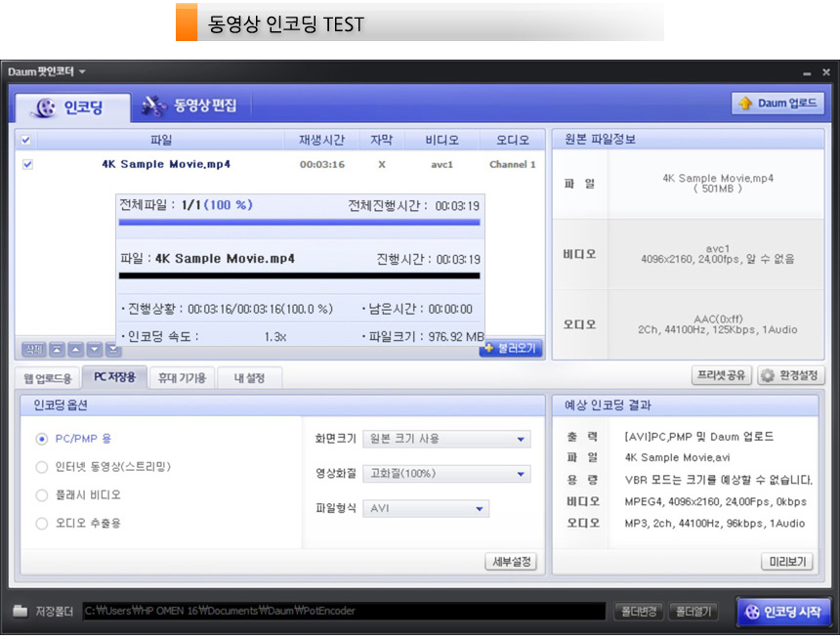Open the 화면크기 dropdown

[x=445, y=440]
